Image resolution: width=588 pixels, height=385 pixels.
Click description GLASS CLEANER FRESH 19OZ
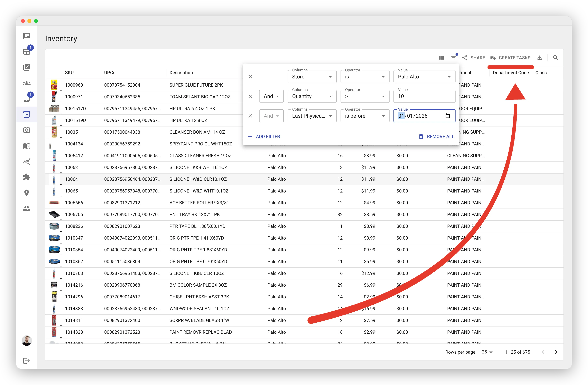click(200, 156)
